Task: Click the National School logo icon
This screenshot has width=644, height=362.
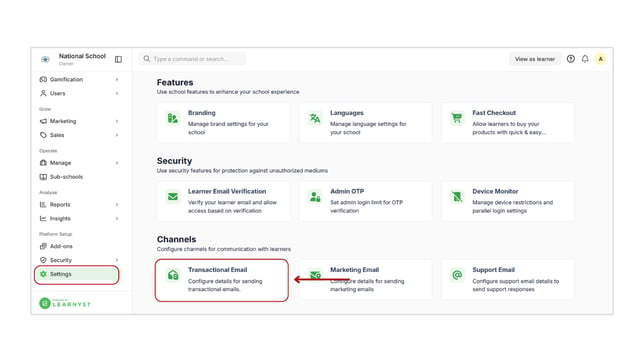Action: (x=45, y=59)
